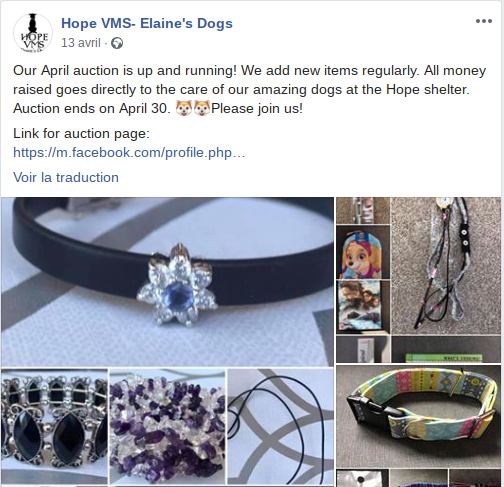Viewport: 504px width, 487px height.
Task: Open the post options three-dot menu
Action: pos(484,21)
